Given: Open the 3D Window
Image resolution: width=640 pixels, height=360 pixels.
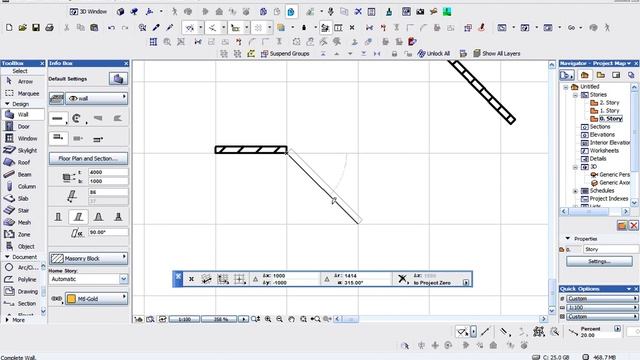Looking at the screenshot, I should click(x=88, y=12).
